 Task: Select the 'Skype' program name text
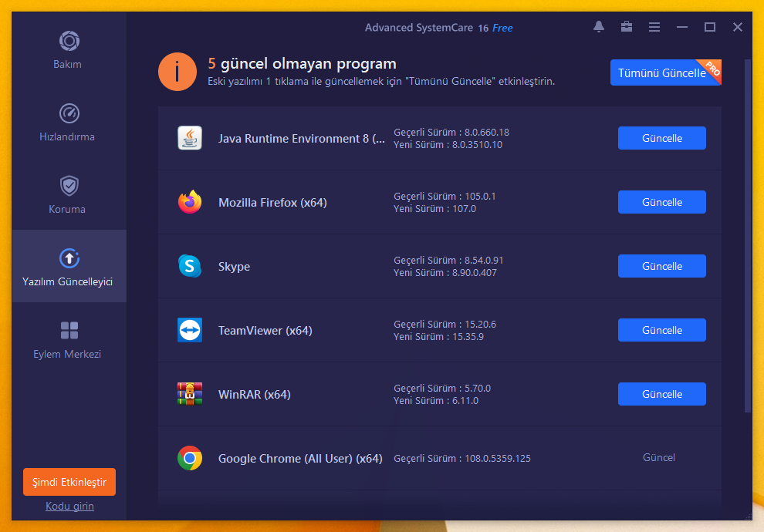point(234,267)
